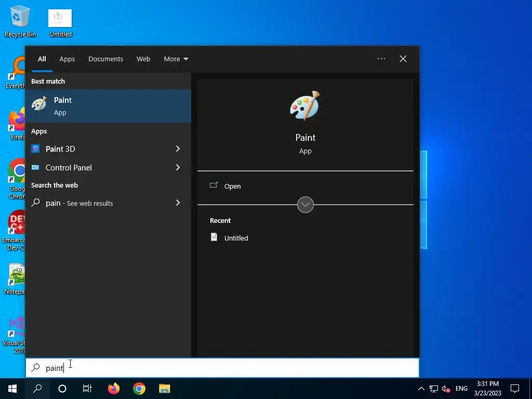This screenshot has height=399, width=532.
Task: Open the three-dot options menu
Action: coord(381,59)
